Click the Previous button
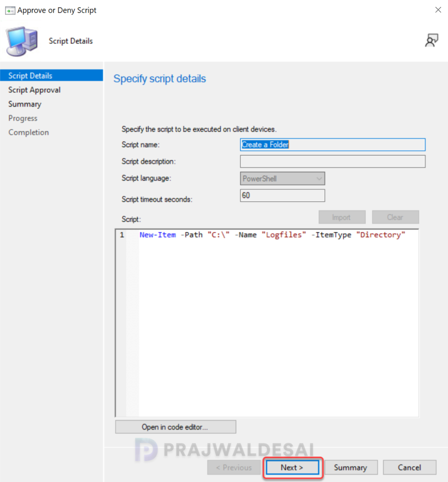448x482 pixels. [234, 467]
